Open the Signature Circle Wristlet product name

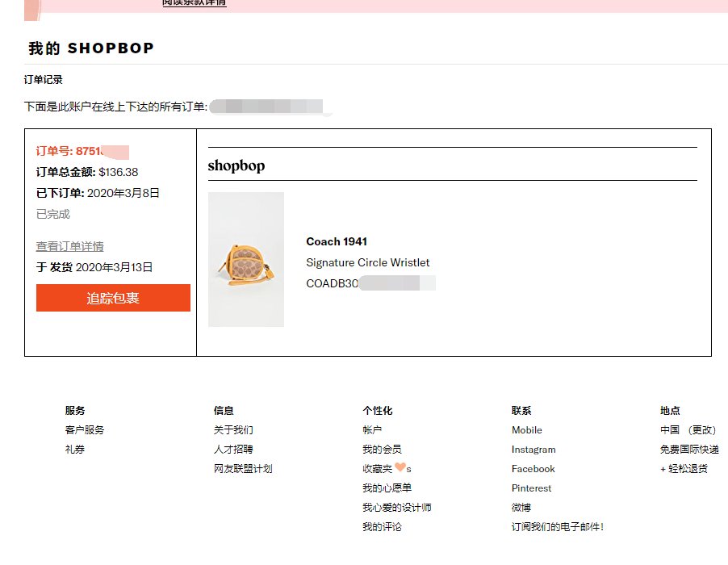368,262
